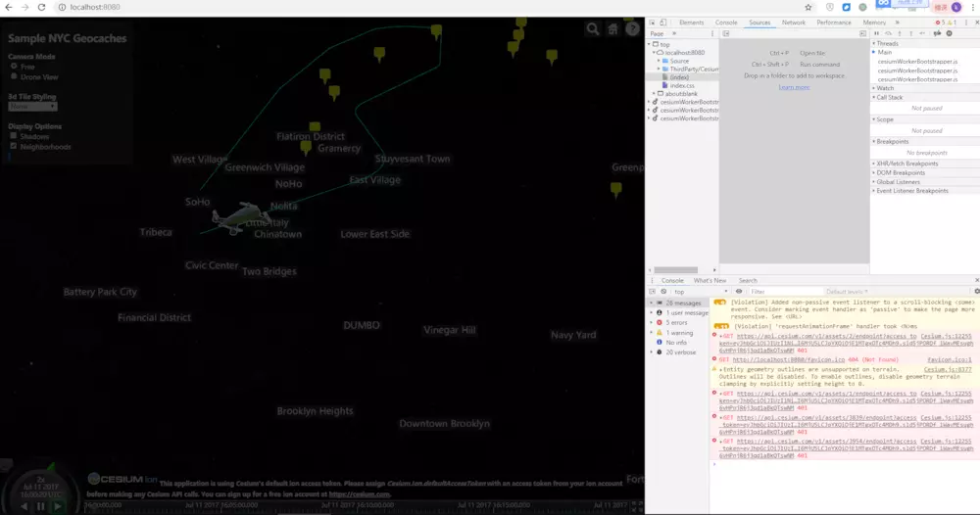Viewport: 980px width, 515px height.
Task: Uncheck the Neighborhoods display option
Action: click(13, 146)
